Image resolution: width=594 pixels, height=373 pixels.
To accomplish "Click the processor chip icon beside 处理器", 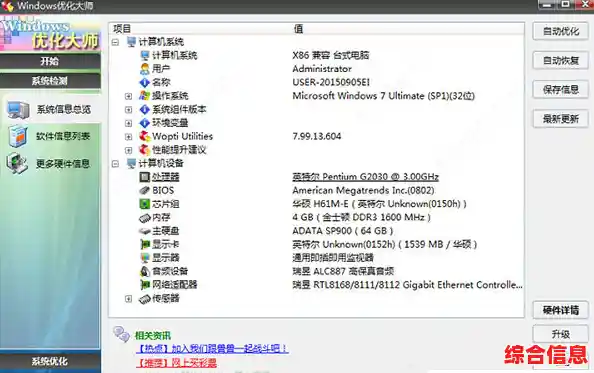I will (144, 177).
